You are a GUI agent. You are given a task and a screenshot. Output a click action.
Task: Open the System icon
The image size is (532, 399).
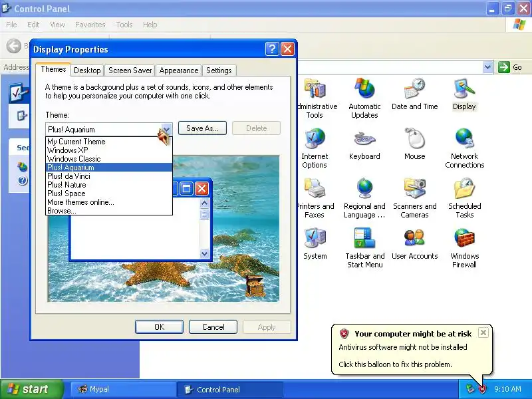315,238
